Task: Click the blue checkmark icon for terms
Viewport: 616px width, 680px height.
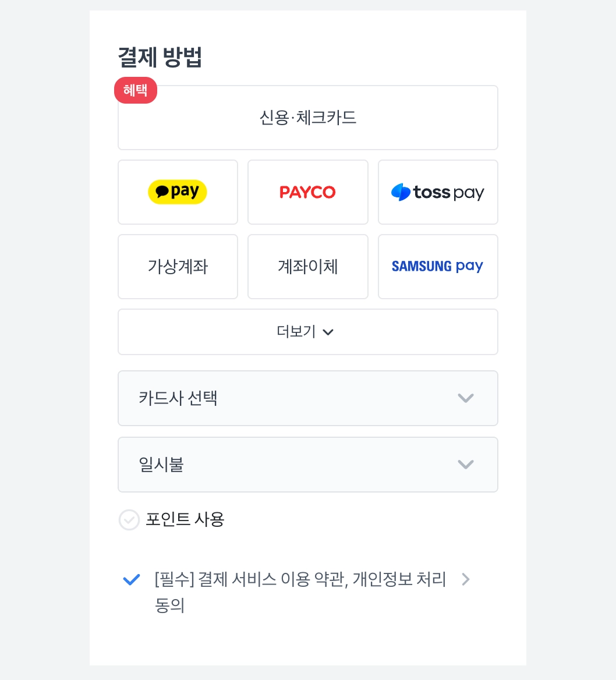Action: coord(131,579)
